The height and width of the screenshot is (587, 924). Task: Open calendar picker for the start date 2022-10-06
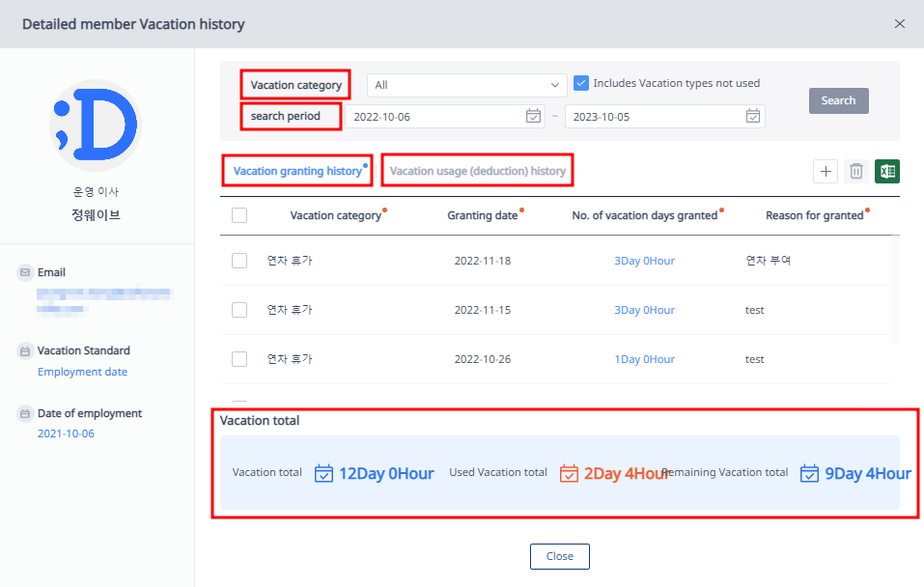(533, 115)
